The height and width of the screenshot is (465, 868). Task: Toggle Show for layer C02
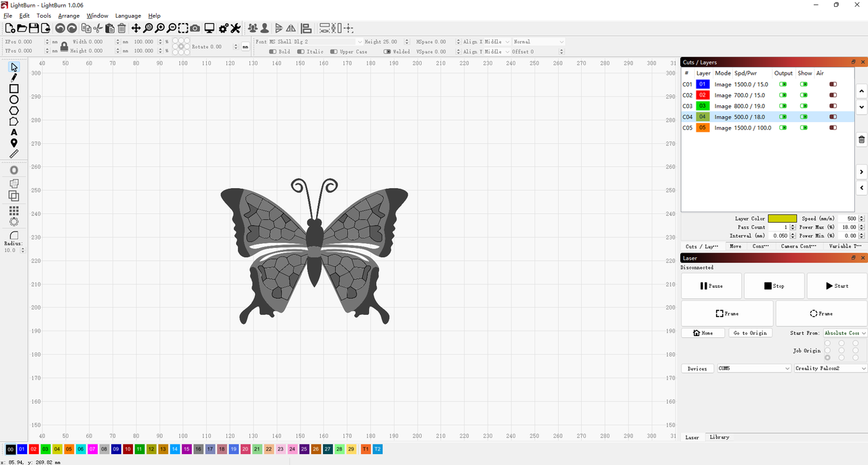[804, 95]
